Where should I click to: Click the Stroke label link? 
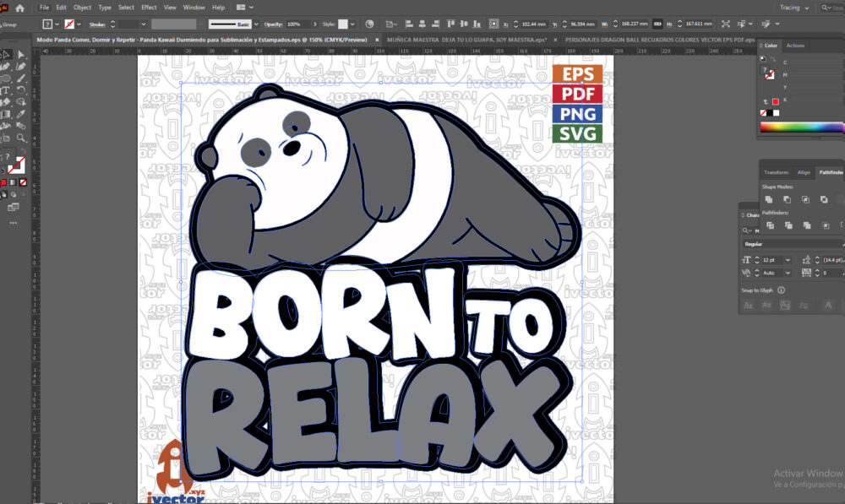point(97,24)
